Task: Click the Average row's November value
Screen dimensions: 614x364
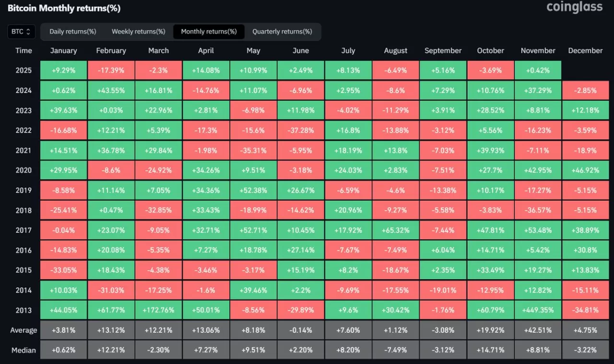Action: (x=538, y=330)
